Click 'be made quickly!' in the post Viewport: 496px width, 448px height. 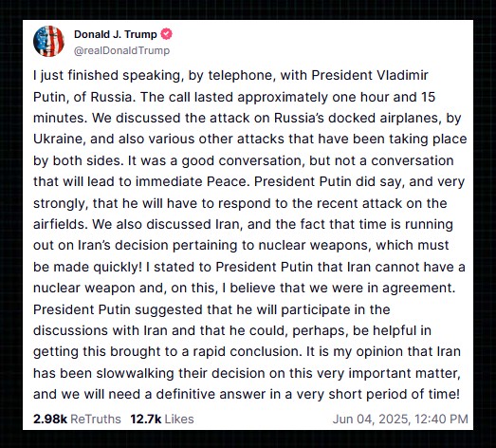pos(87,268)
